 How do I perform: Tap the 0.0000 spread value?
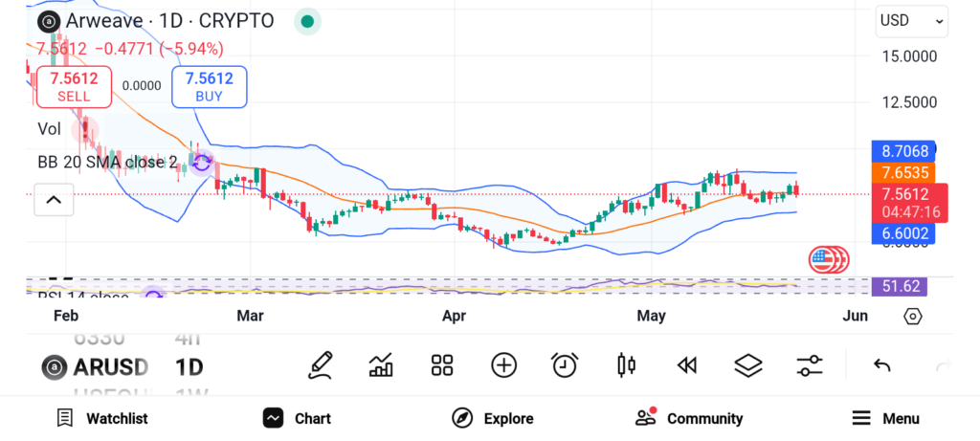142,85
